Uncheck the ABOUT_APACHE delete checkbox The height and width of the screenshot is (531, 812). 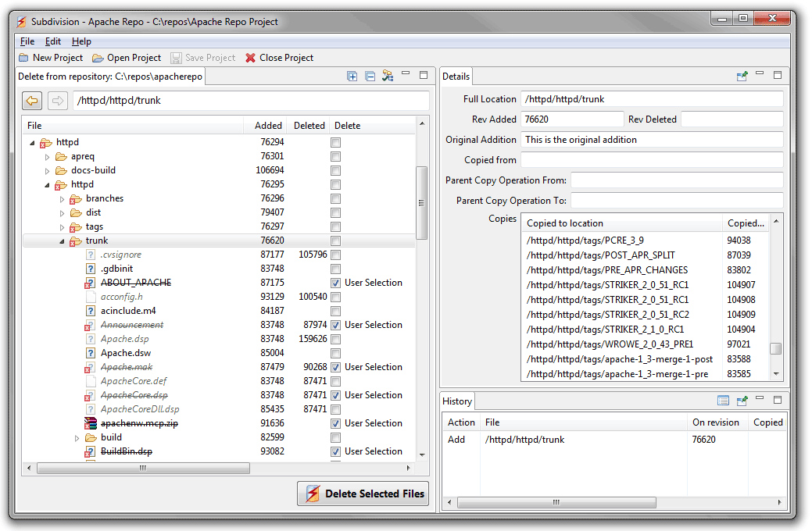pos(335,283)
